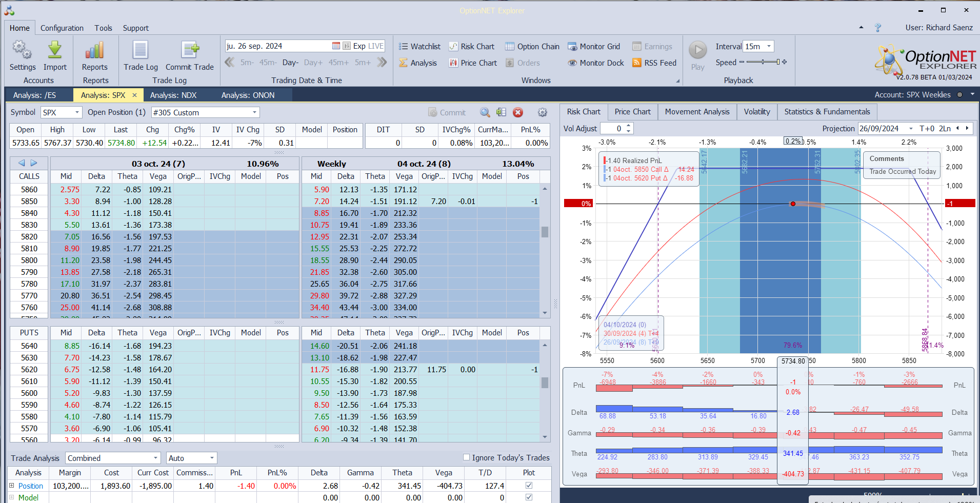Go to previous expiration with left arrow
Screen dimensions: 980x503
[22, 163]
